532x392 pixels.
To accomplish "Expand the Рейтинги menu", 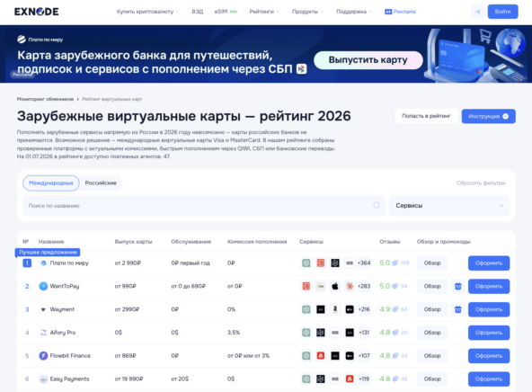I will 264,12.
